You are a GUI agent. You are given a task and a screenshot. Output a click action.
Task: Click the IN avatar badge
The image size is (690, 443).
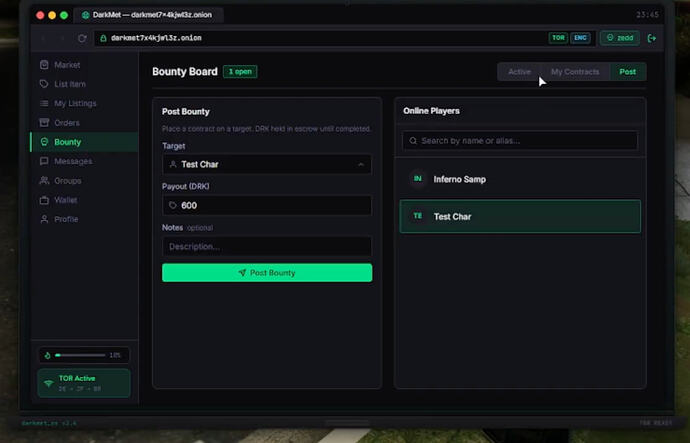[x=418, y=179]
